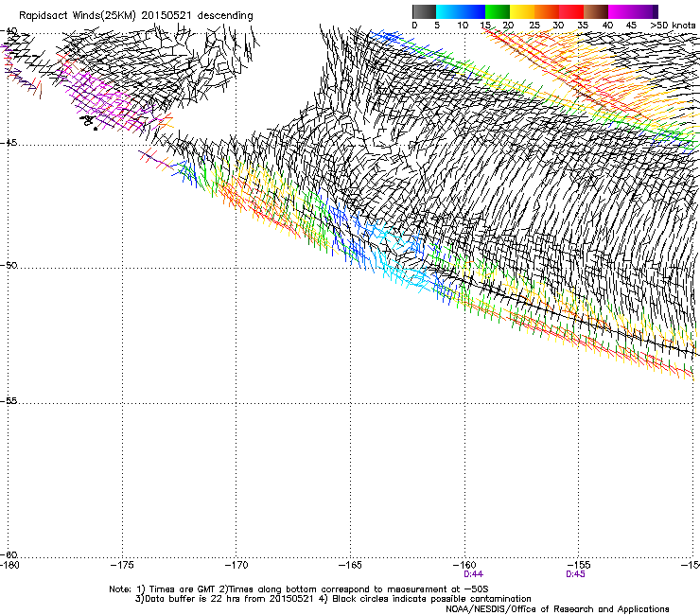Select the red 30-35 knots legend swatch
This screenshot has width=700, height=615.
(x=571, y=11)
